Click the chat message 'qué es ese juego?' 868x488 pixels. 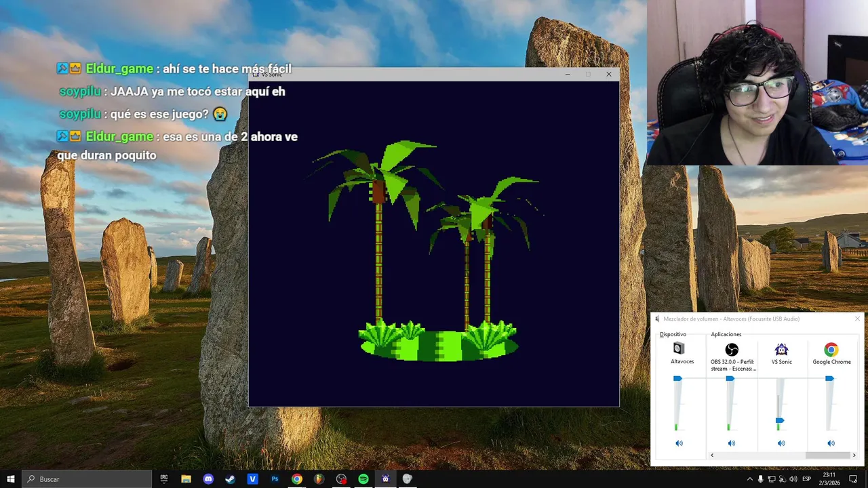tap(159, 114)
